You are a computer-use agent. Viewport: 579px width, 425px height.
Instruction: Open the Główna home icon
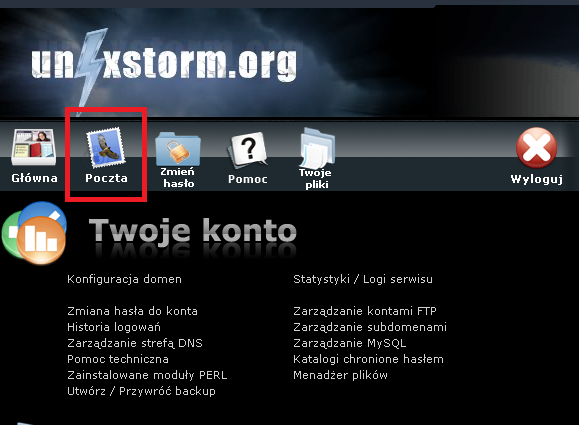[x=34, y=147]
